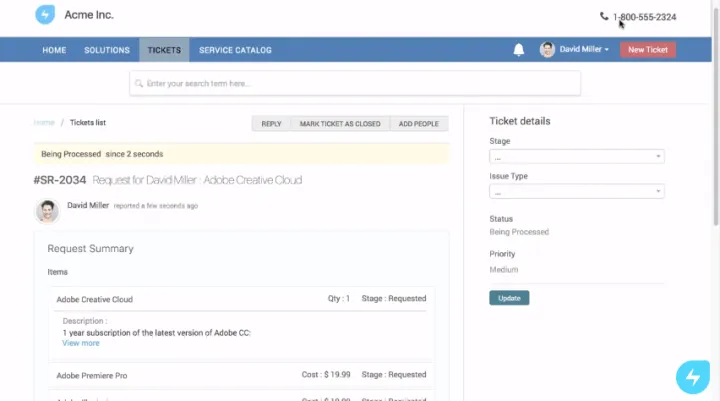
Task: Open the Solutions tab
Action: click(107, 50)
